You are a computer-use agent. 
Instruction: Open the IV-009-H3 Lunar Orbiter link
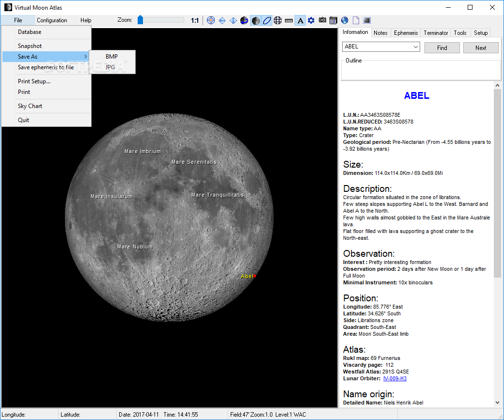coord(394,378)
